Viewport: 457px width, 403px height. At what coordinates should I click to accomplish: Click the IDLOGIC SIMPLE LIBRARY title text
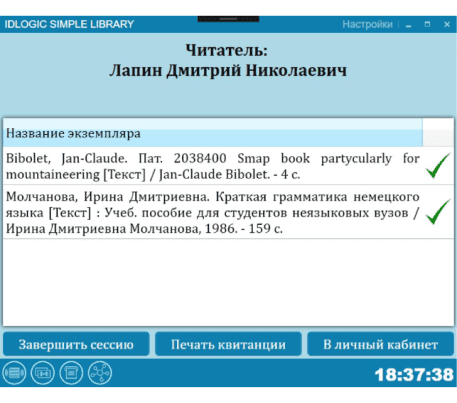pyautogui.click(x=69, y=24)
